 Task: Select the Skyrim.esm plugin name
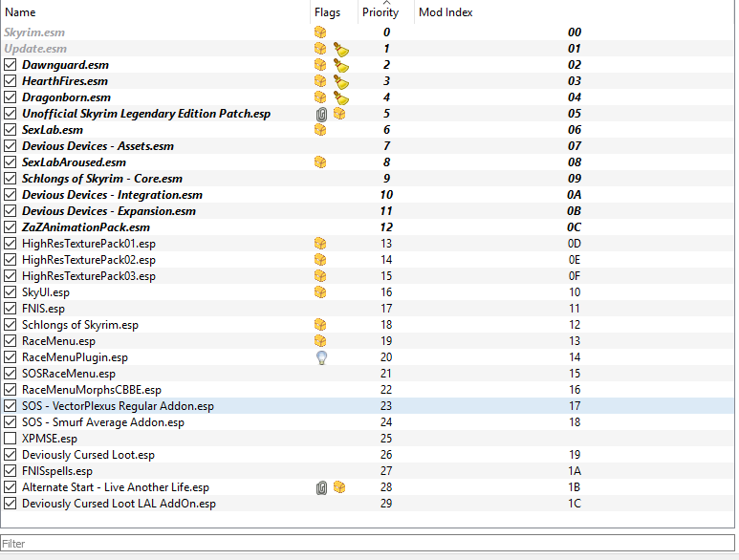pos(34,32)
